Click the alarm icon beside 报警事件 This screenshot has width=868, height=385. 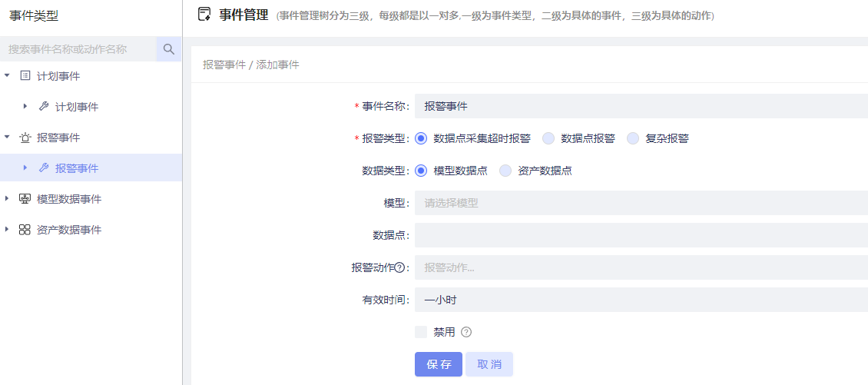click(25, 138)
